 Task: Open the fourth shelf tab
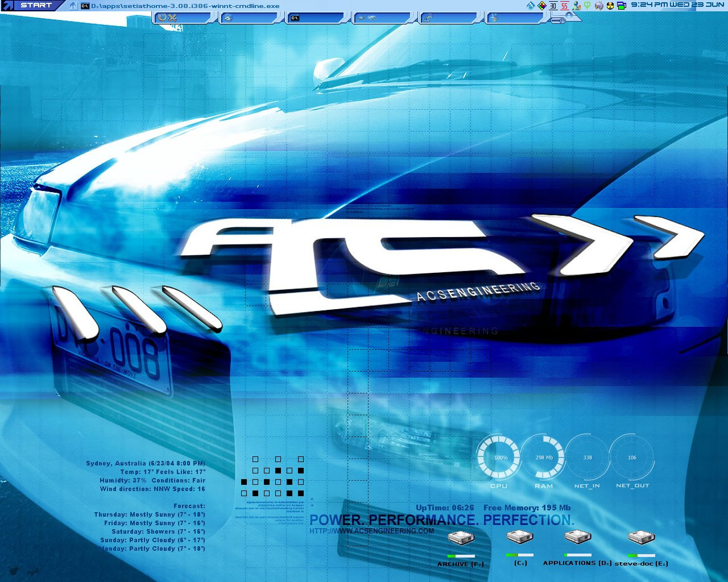[383, 18]
